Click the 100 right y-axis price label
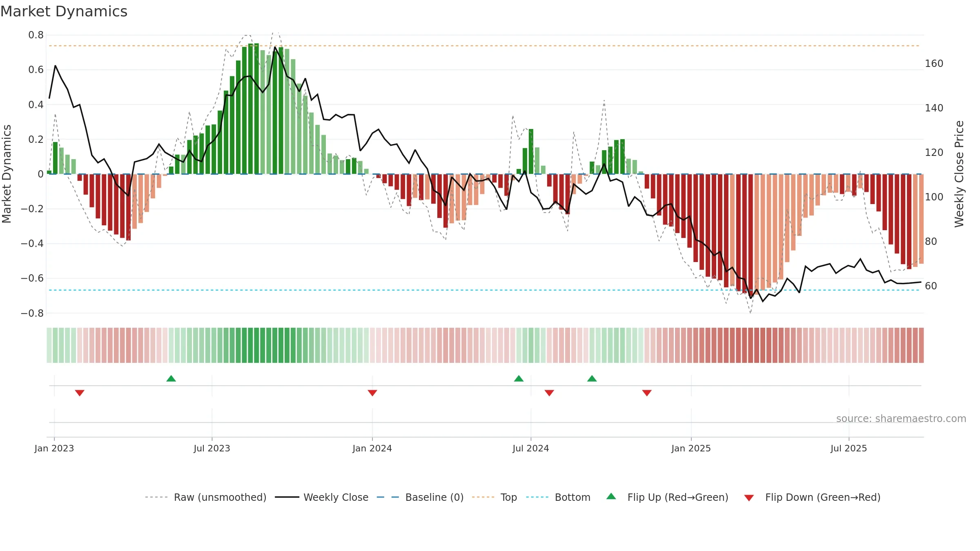The image size is (980, 551). (934, 197)
